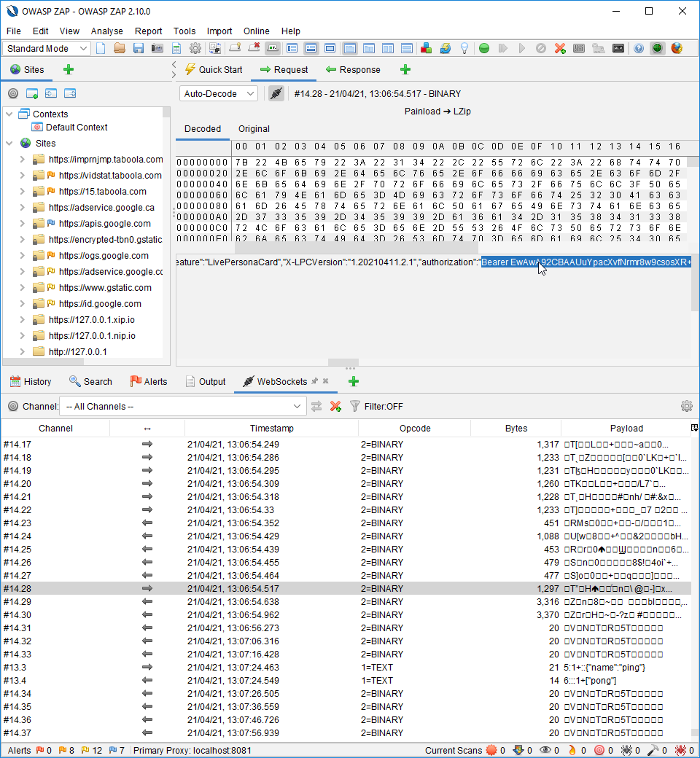
Task: Select the Default Context tree item
Action: pyautogui.click(x=70, y=127)
